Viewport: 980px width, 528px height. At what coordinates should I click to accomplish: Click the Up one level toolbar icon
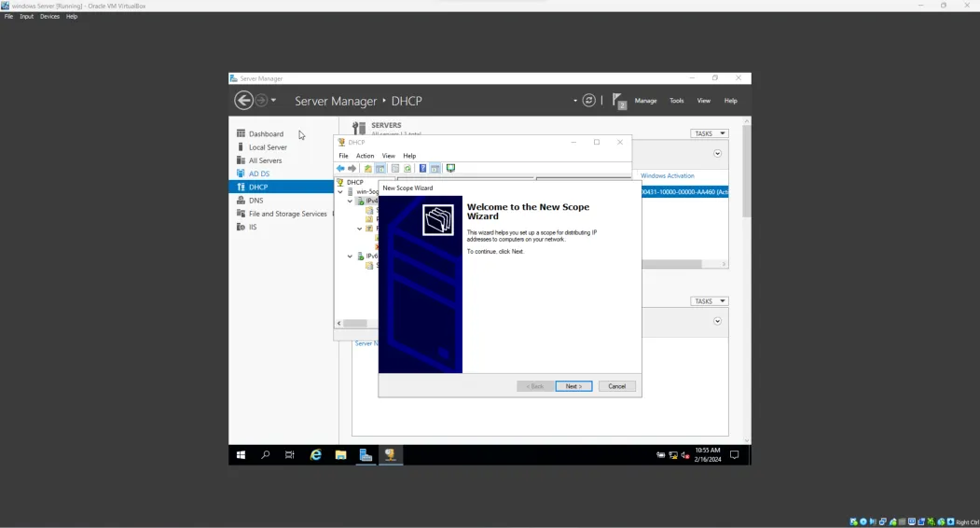[x=367, y=168]
